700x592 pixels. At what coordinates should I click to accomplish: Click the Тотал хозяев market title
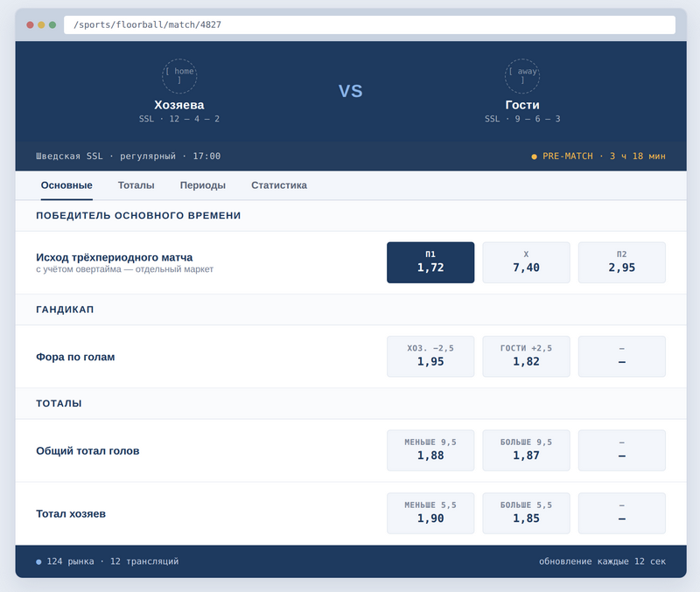[x=71, y=514]
